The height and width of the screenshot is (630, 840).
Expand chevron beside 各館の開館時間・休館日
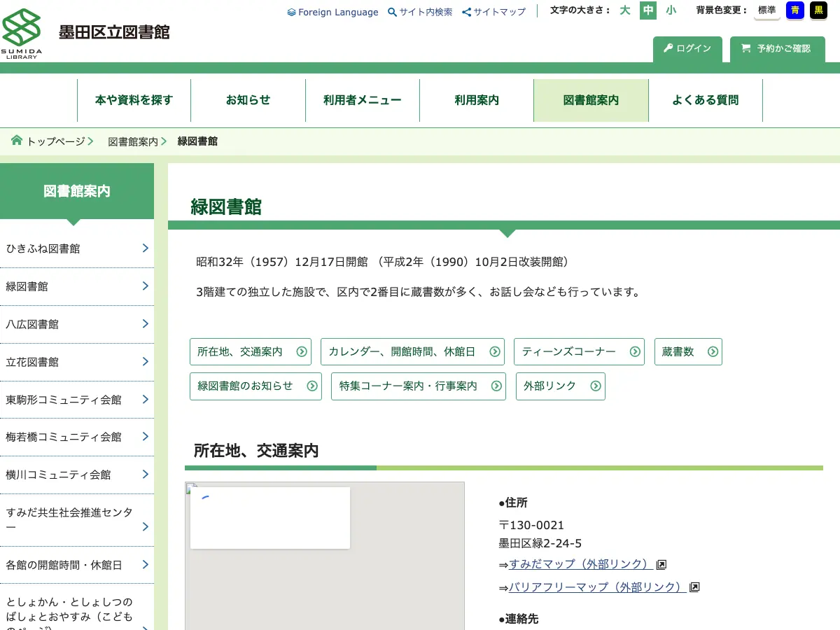145,564
